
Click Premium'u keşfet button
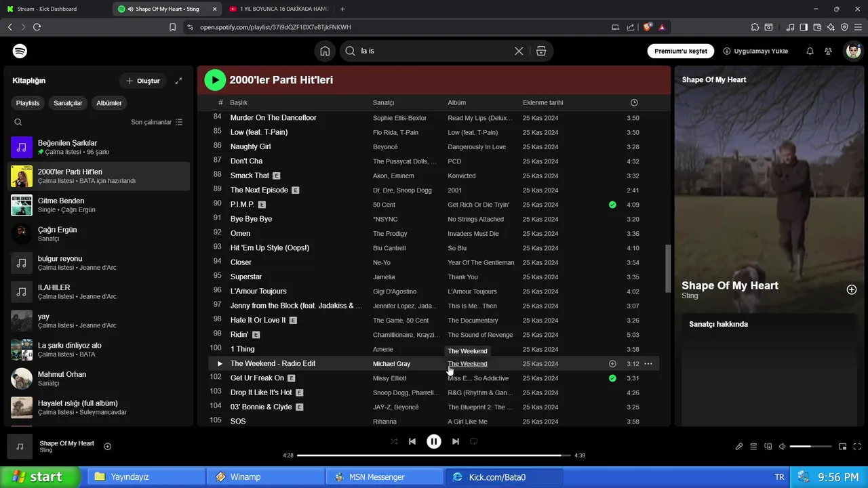[681, 51]
